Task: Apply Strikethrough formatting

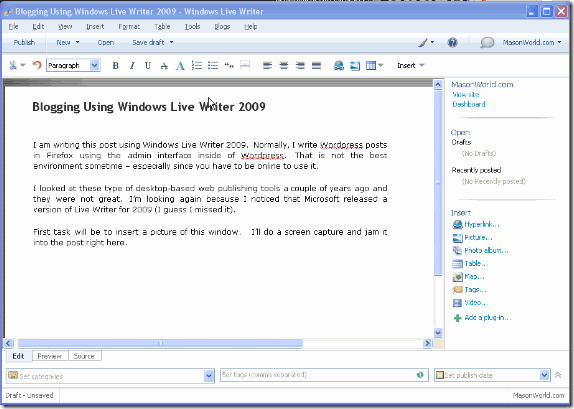Action: pyautogui.click(x=164, y=66)
